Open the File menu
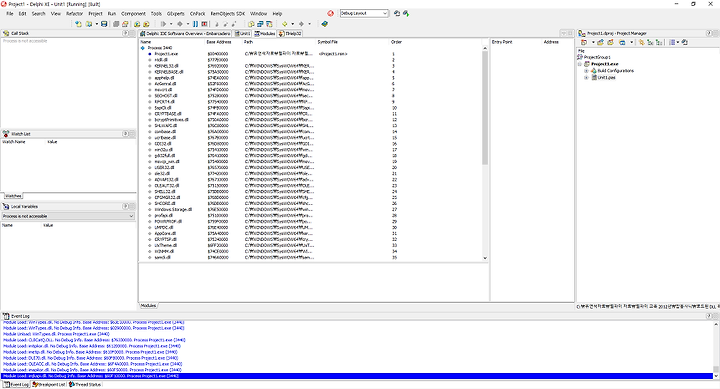Screen dimensions: 720x389 click(x=10, y=14)
